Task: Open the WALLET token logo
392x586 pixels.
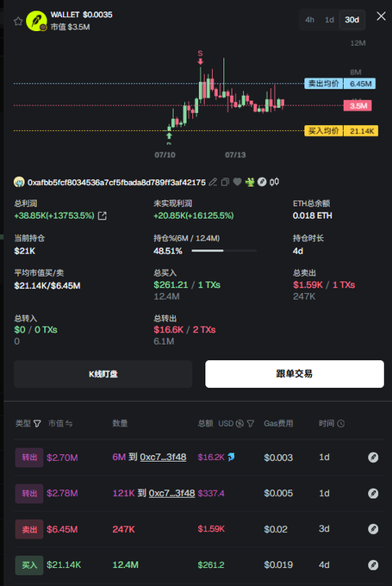Action: pos(36,21)
